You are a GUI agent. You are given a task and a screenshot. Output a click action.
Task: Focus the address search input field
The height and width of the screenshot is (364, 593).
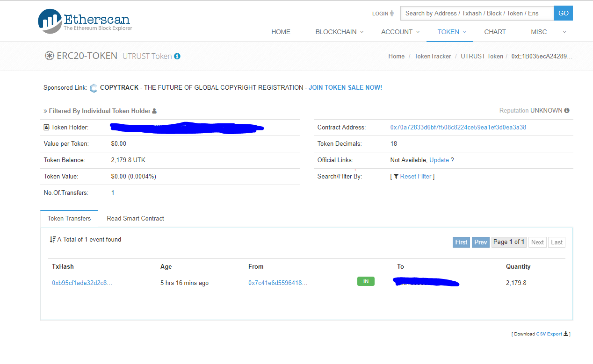[x=477, y=13]
